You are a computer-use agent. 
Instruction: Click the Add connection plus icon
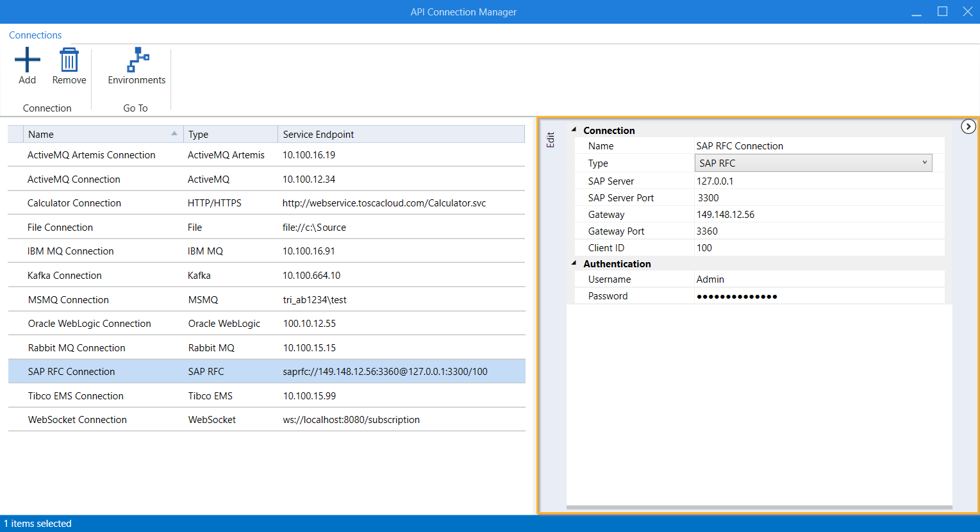click(27, 60)
